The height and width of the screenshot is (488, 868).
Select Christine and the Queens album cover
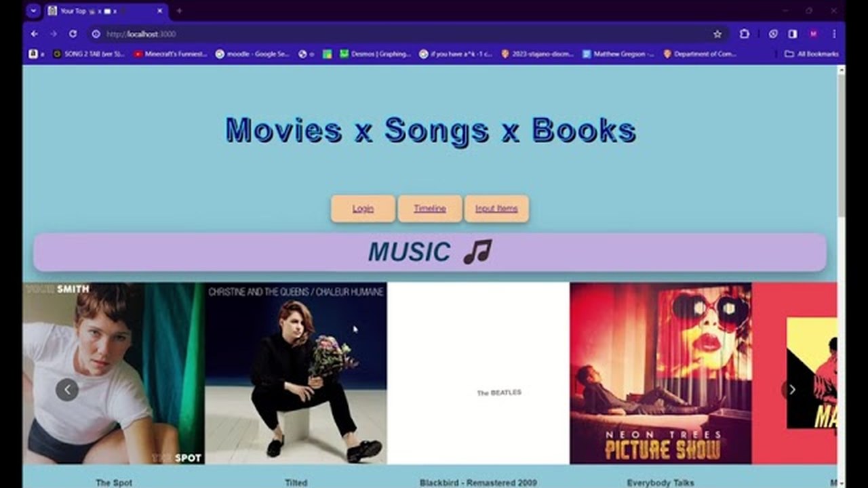(x=296, y=373)
